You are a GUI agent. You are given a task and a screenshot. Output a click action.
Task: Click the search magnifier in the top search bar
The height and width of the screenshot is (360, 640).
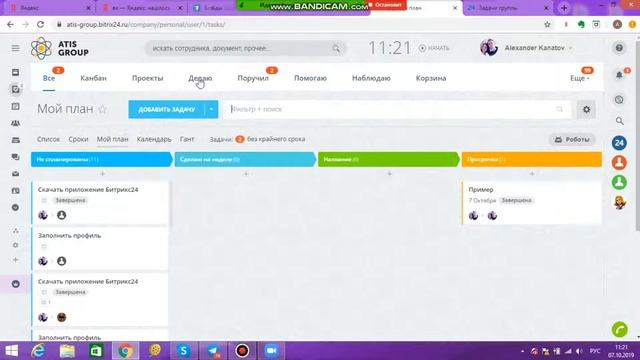pyautogui.click(x=336, y=48)
